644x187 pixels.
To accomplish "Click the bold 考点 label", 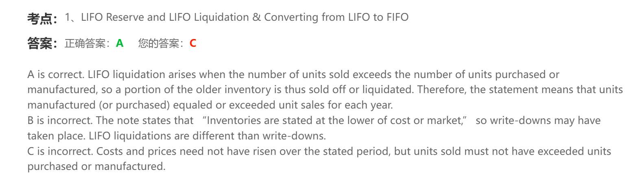I will pos(40,18).
